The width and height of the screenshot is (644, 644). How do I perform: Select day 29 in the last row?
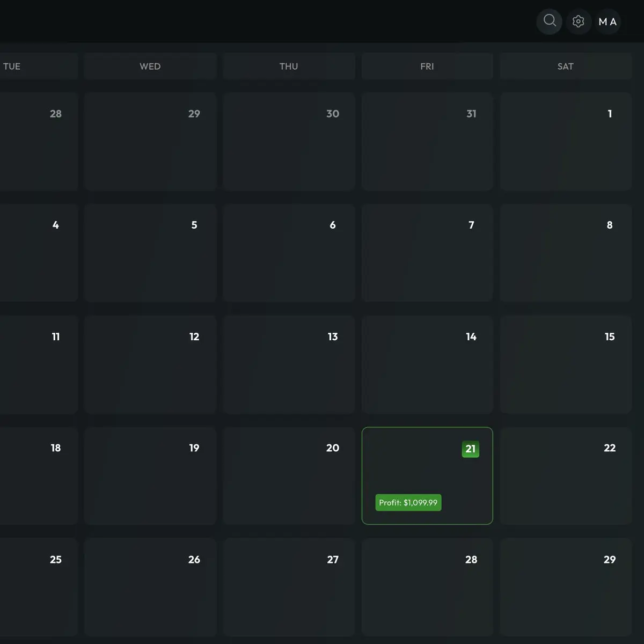click(566, 587)
